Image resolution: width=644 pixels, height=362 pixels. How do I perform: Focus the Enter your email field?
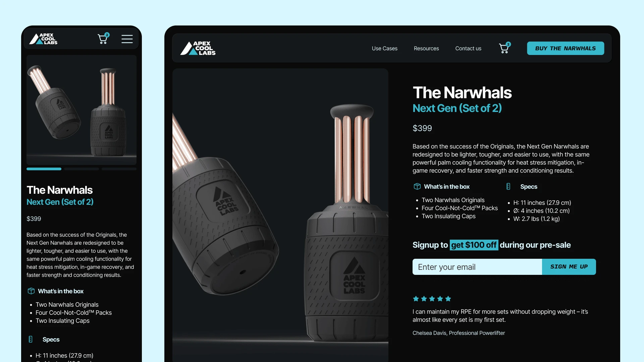[x=477, y=267]
